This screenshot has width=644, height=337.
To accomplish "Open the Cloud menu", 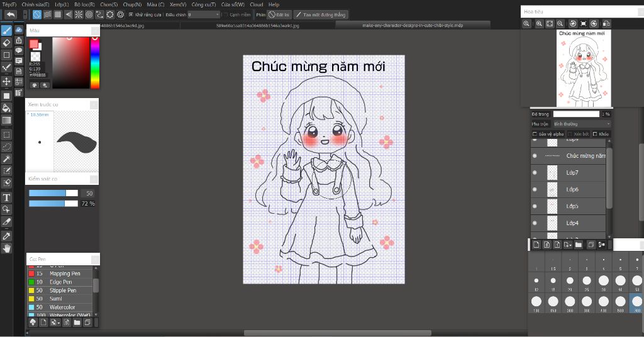I will [257, 4].
